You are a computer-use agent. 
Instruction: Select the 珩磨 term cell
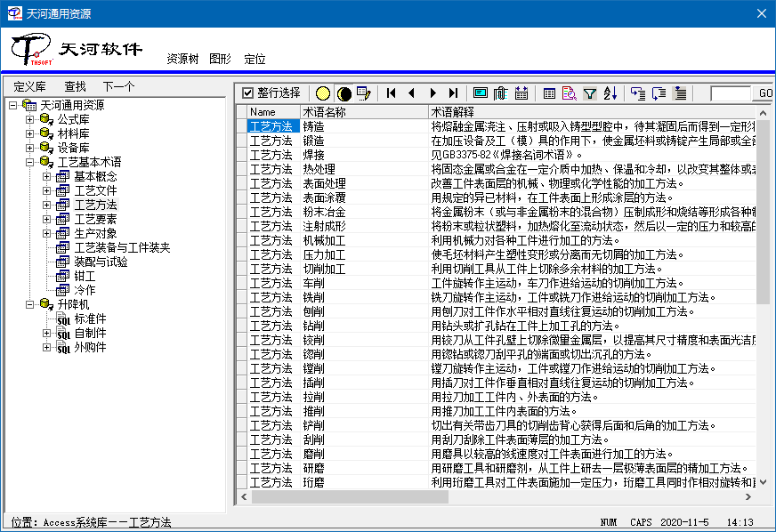point(364,482)
